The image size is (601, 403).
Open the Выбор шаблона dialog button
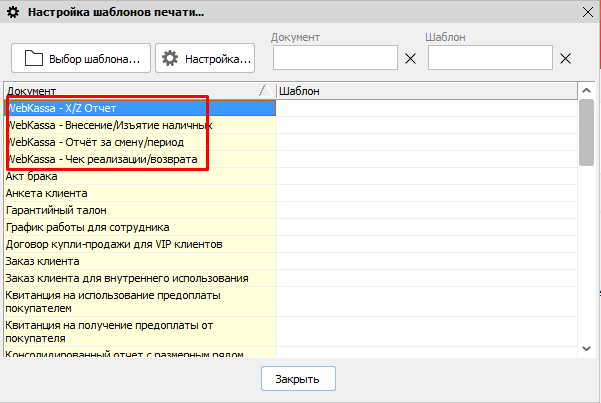pos(81,58)
